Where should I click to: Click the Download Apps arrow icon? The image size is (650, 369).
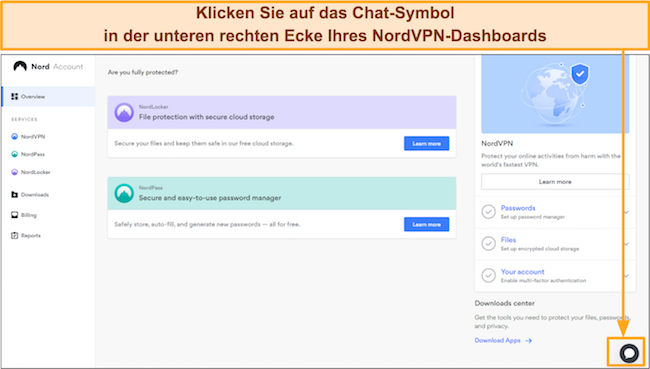pyautogui.click(x=529, y=341)
